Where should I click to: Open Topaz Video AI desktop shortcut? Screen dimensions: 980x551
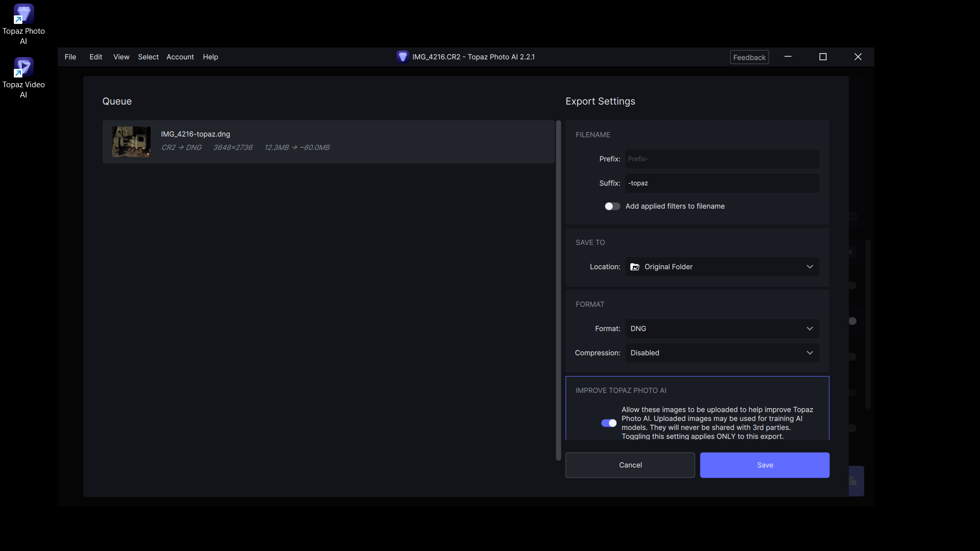[x=23, y=68]
